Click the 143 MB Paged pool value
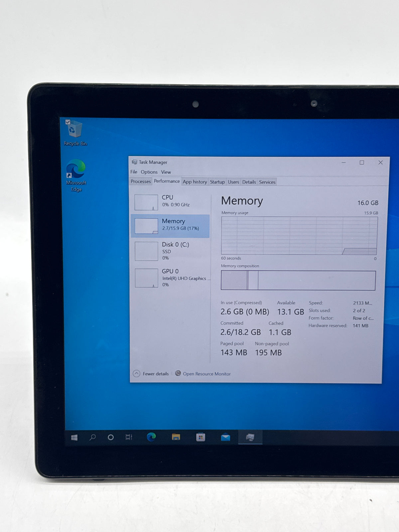The height and width of the screenshot is (532, 399). (234, 352)
